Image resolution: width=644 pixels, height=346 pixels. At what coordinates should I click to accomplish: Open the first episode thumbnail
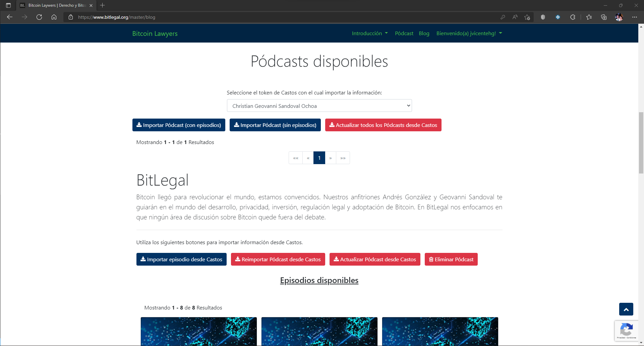[199, 331]
